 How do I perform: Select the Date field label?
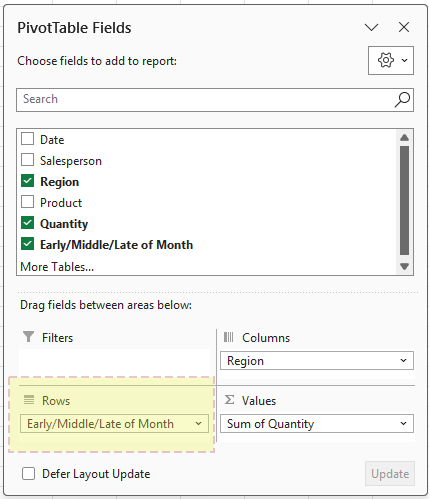point(52,140)
